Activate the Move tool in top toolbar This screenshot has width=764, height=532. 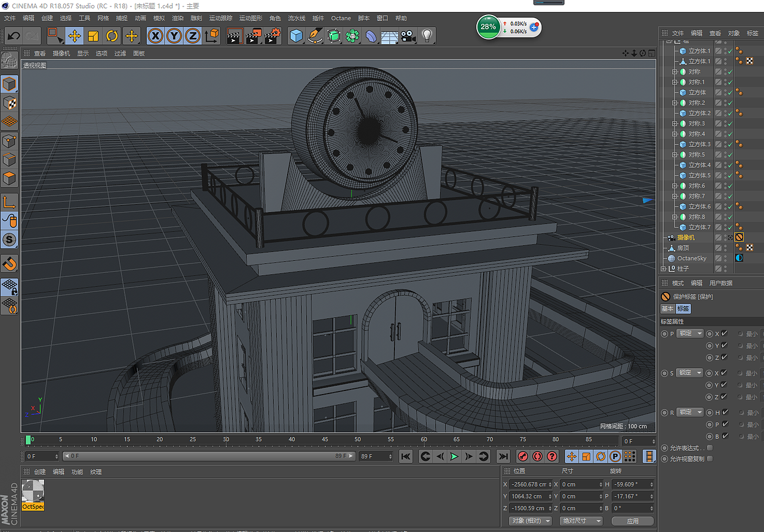coord(74,36)
